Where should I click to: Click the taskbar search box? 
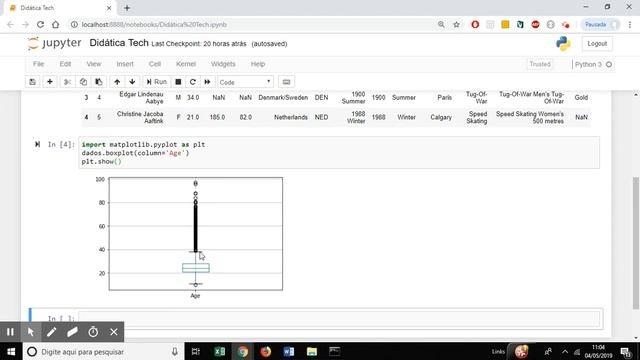[x=103, y=351]
